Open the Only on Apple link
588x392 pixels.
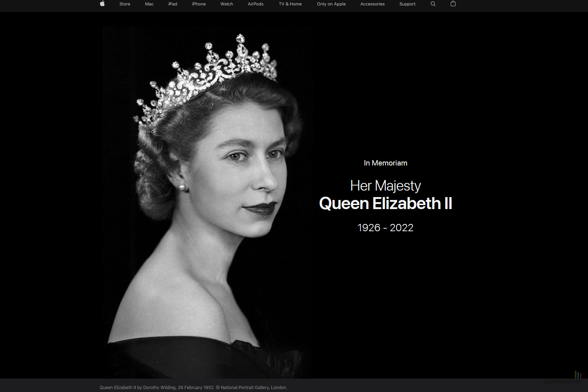pos(331,4)
